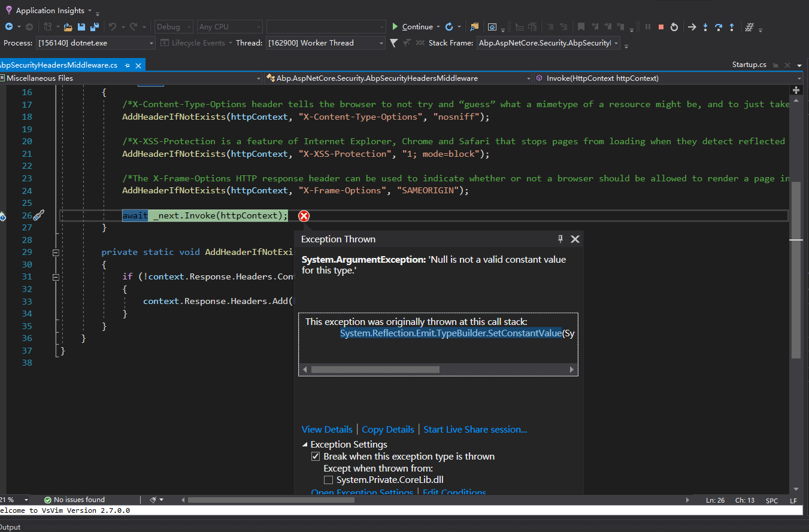Switch to the Startup.cs tab
The image size is (809, 532).
pyautogui.click(x=749, y=64)
